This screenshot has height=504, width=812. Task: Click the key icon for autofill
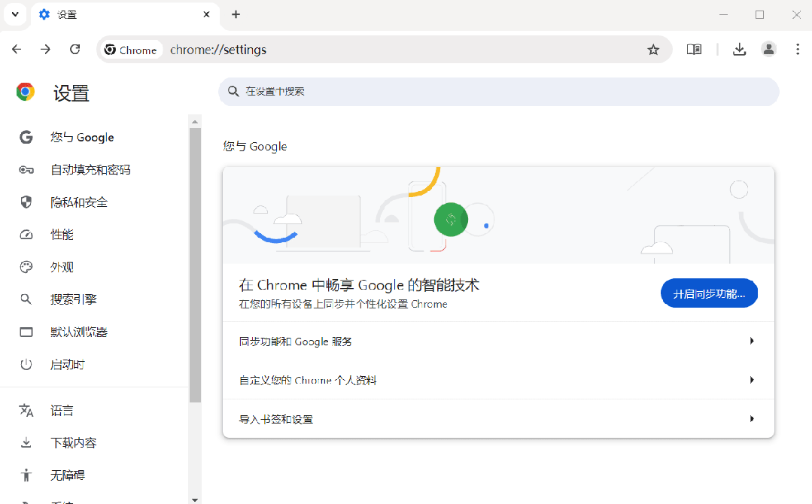tap(26, 170)
